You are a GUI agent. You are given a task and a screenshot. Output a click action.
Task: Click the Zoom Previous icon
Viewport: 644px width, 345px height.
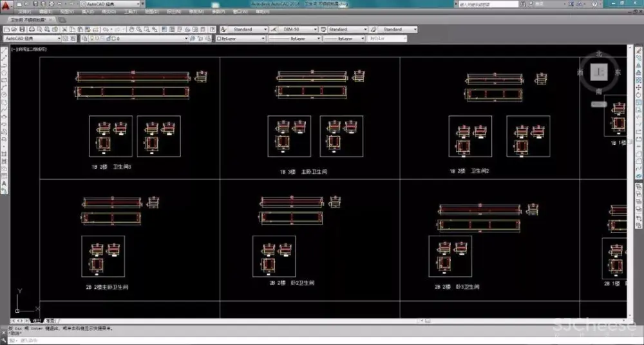coord(155,30)
